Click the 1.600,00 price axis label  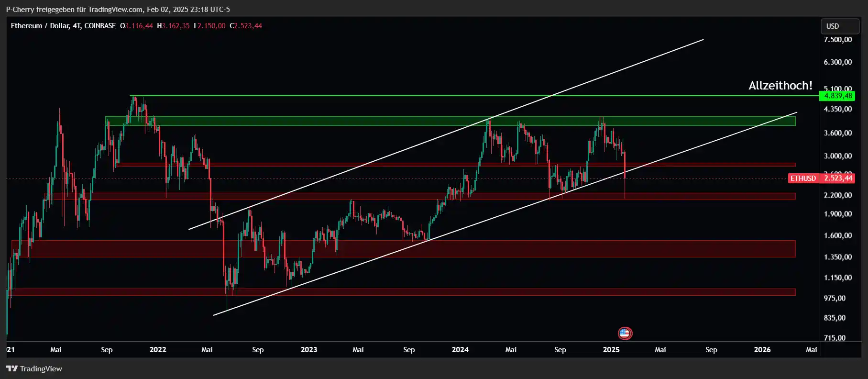point(838,235)
